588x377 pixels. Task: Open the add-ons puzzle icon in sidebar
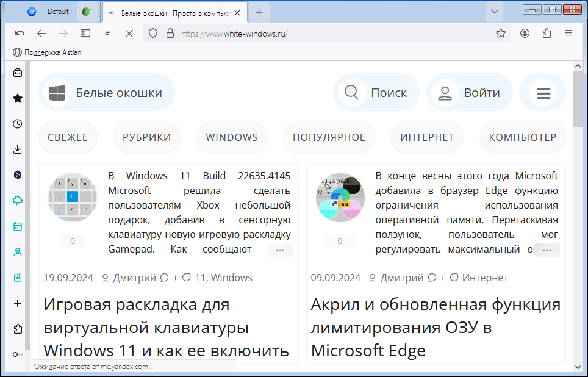pyautogui.click(x=18, y=329)
